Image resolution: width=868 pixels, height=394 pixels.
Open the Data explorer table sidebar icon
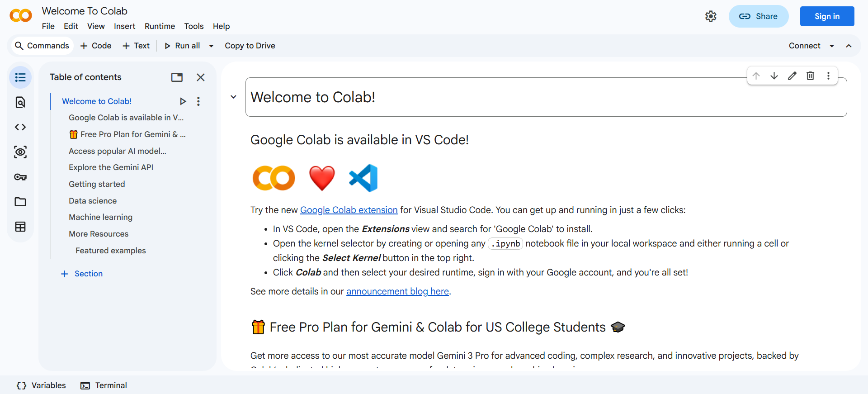tap(20, 227)
